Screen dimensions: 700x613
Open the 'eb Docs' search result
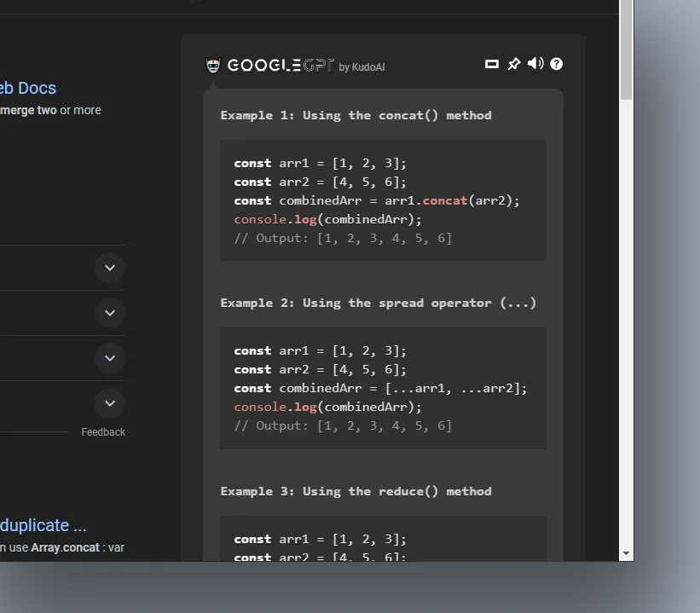click(28, 88)
